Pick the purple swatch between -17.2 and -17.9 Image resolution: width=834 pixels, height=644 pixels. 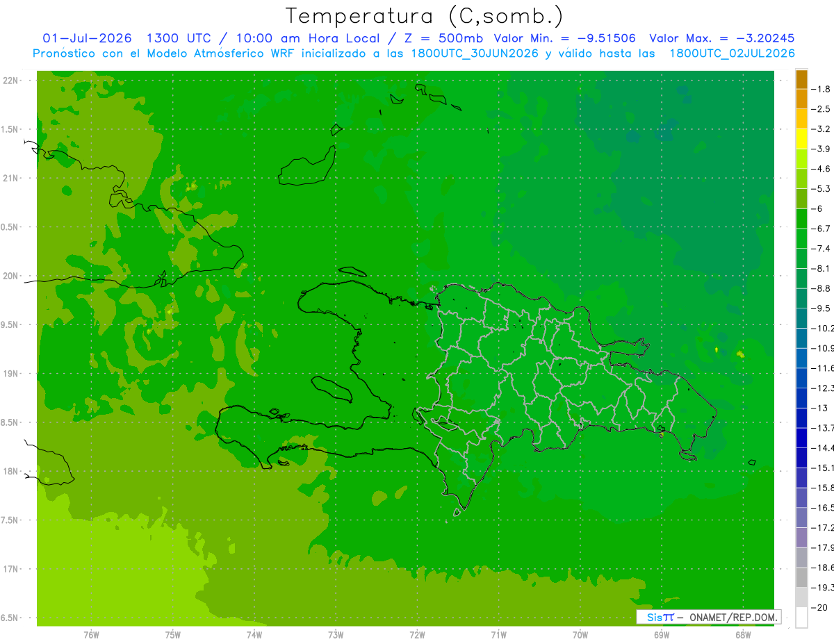point(801,538)
